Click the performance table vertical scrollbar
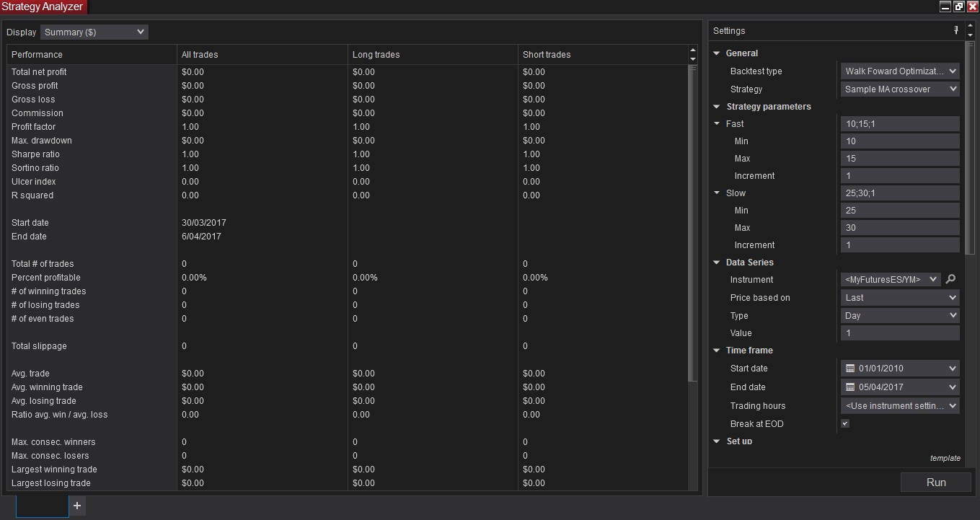 693,224
